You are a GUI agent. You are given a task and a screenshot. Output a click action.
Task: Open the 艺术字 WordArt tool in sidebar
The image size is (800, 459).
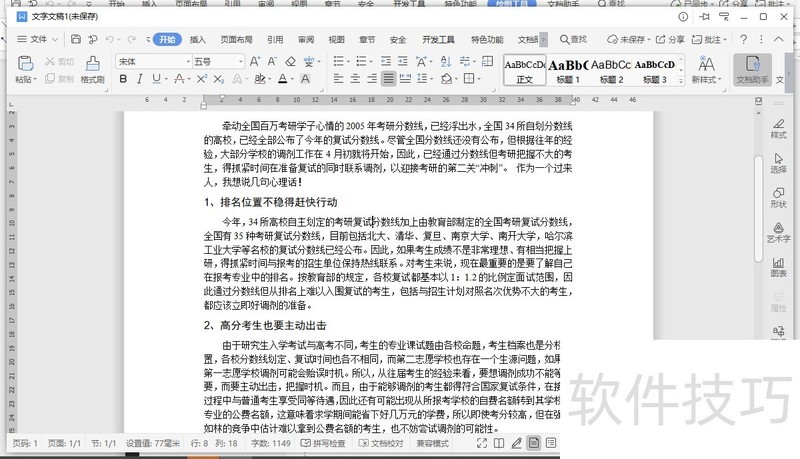coord(778,232)
